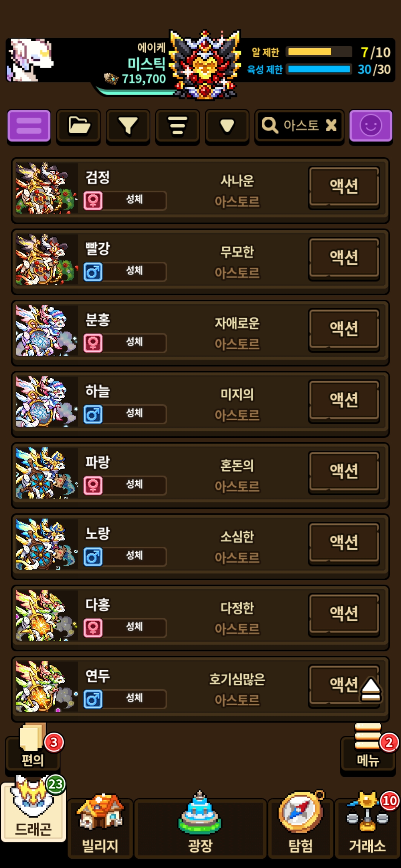Toggle the male gender icon of 노랑

click(x=93, y=556)
